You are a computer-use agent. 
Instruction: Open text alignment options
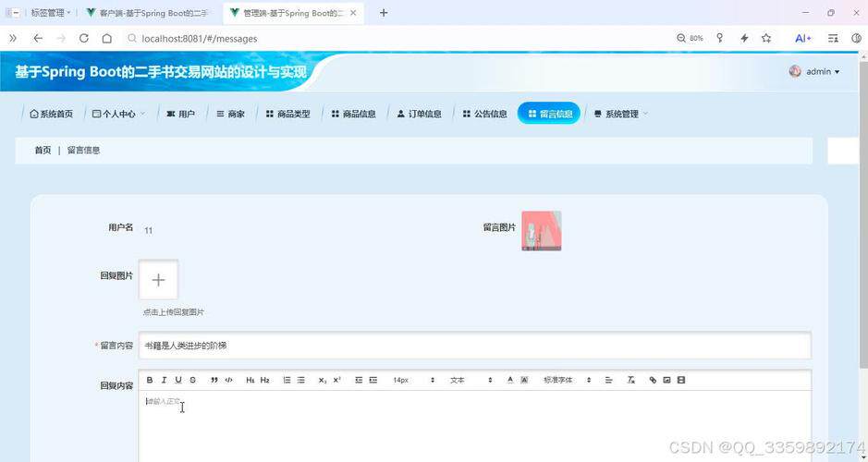click(609, 380)
